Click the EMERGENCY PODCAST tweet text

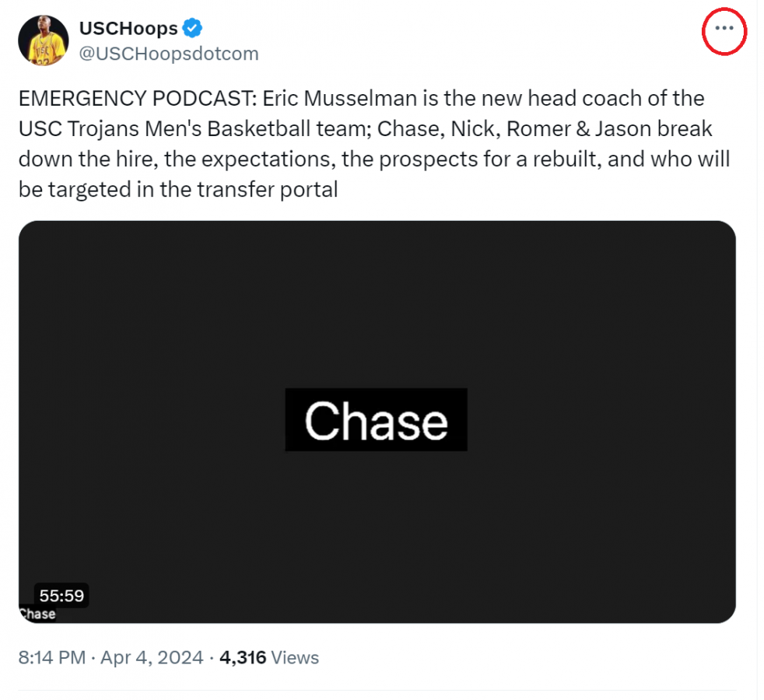[374, 144]
